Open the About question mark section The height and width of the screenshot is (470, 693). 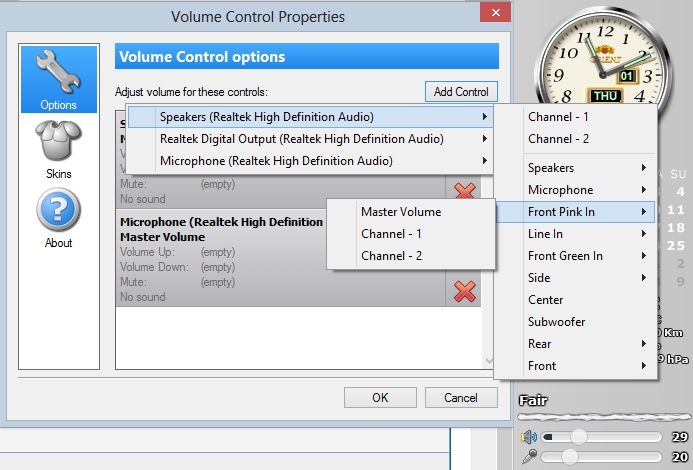coord(58,216)
